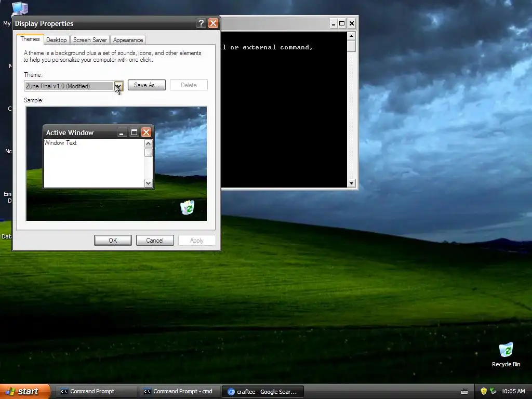Click the security shield tray icon
Viewport: 532px width, 399px height.
pyautogui.click(x=484, y=391)
